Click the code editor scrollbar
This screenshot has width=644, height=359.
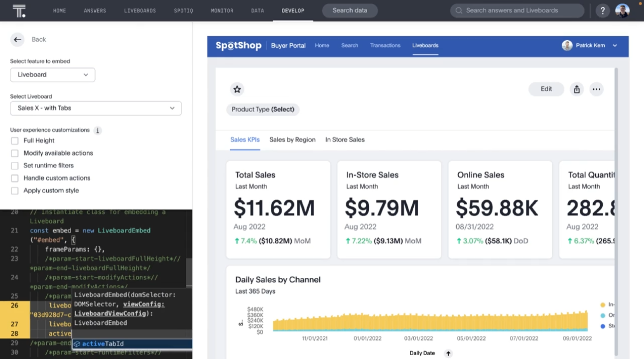(189, 272)
